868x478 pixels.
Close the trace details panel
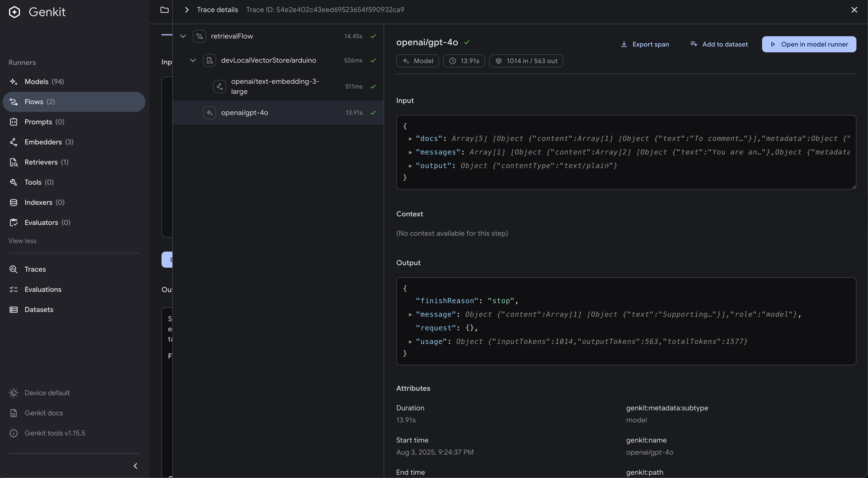point(854,10)
